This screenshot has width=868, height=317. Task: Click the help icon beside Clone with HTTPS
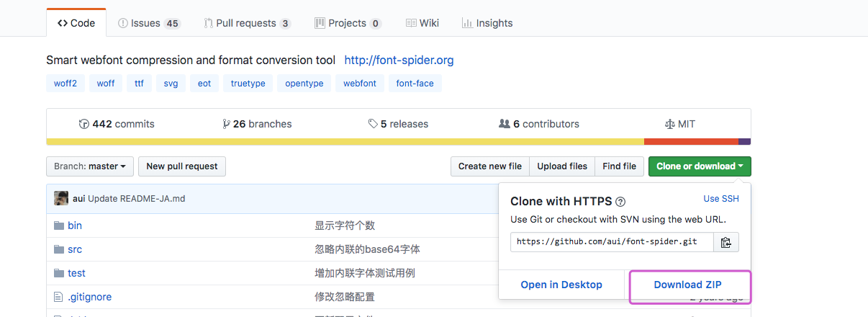[620, 202]
